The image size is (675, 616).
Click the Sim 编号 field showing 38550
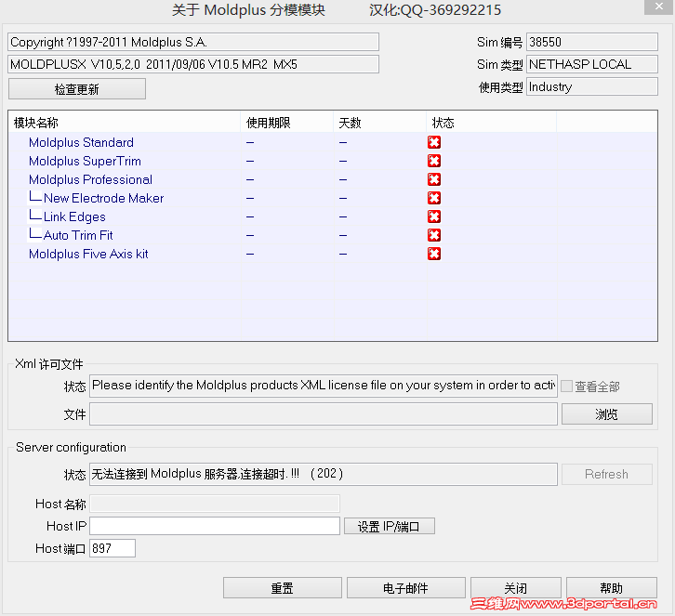point(592,42)
